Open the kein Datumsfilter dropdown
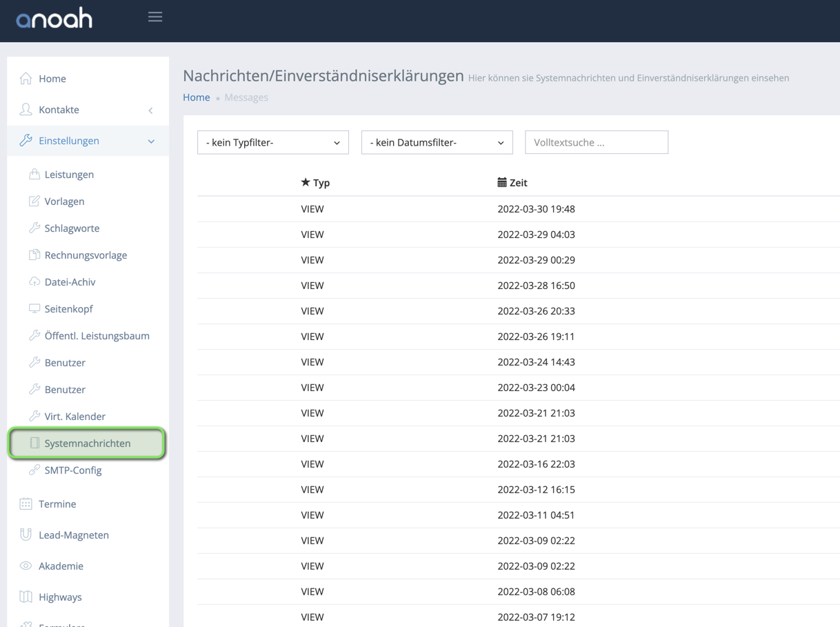 [437, 143]
